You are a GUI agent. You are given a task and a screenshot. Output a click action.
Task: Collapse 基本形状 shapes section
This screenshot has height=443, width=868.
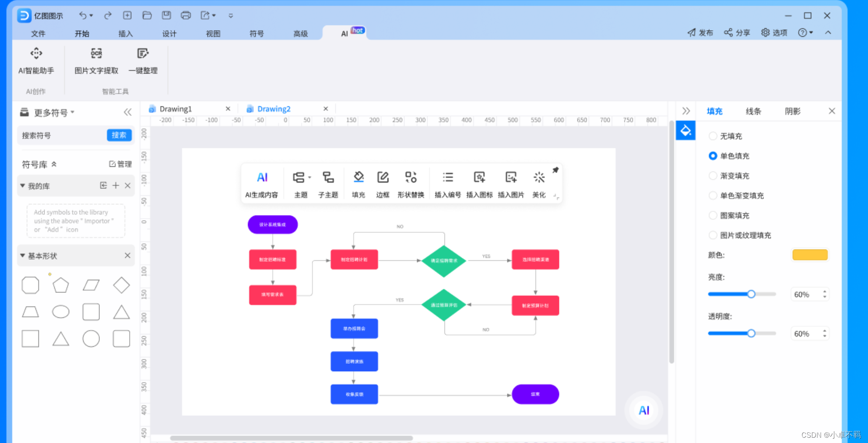(x=22, y=256)
